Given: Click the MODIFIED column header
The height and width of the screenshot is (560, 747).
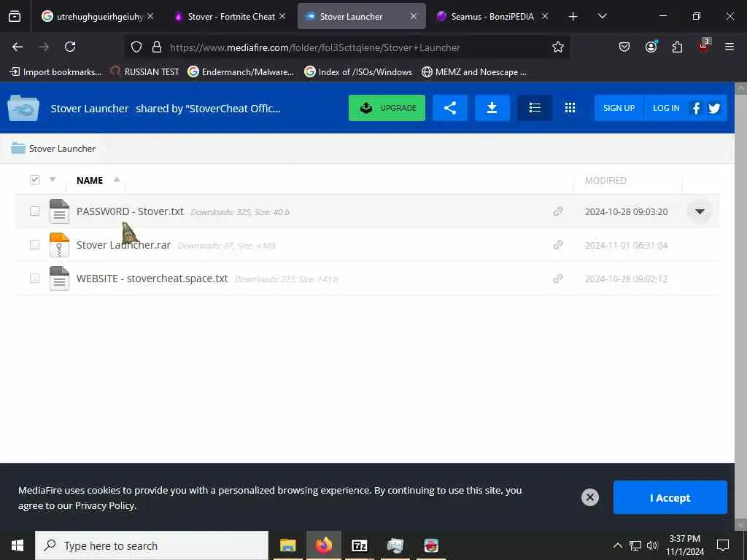Looking at the screenshot, I should (605, 180).
